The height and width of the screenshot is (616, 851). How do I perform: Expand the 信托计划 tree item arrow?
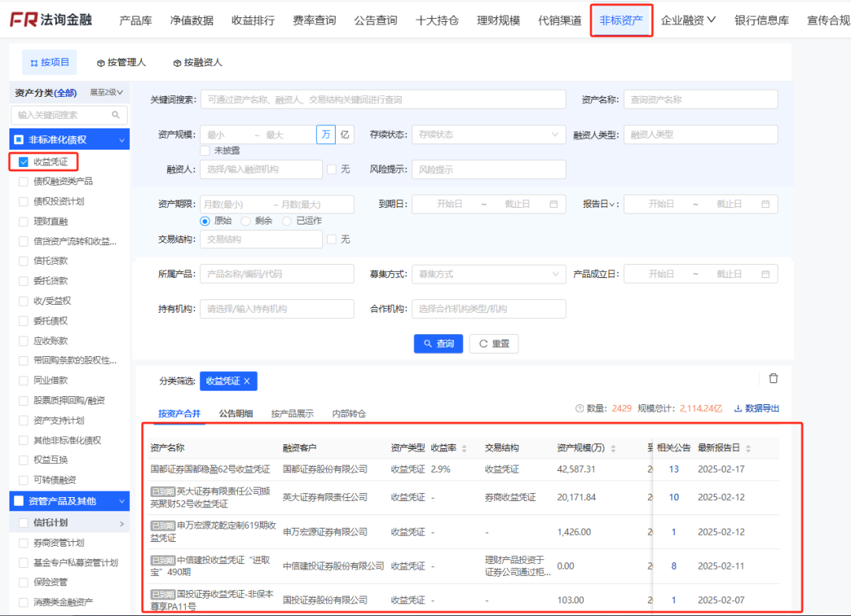[123, 523]
